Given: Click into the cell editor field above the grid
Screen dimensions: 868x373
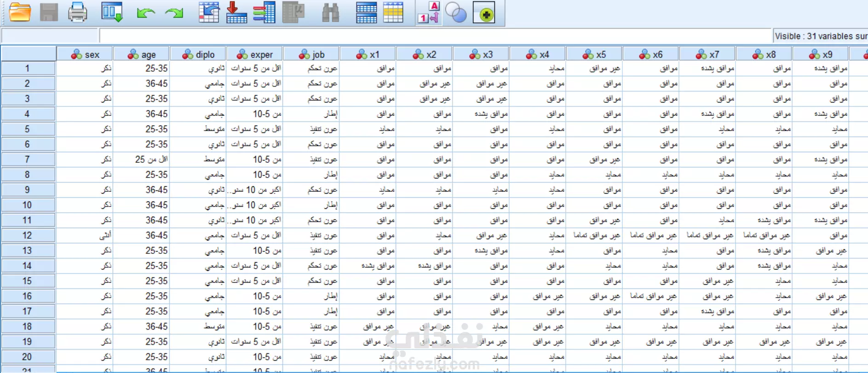Looking at the screenshot, I should click(x=435, y=35).
